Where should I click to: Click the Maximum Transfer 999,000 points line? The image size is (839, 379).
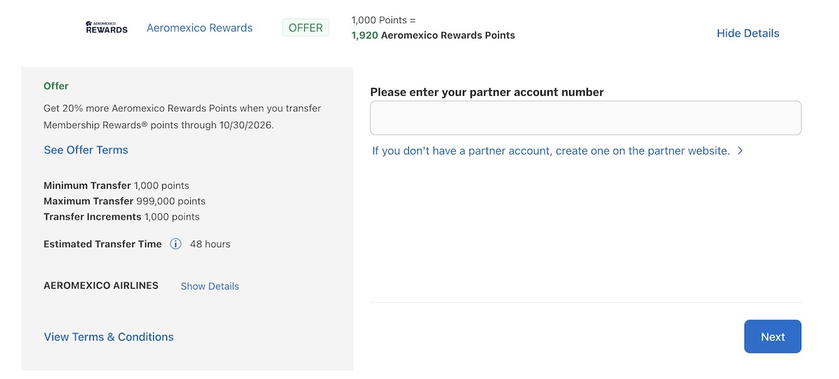tap(124, 201)
